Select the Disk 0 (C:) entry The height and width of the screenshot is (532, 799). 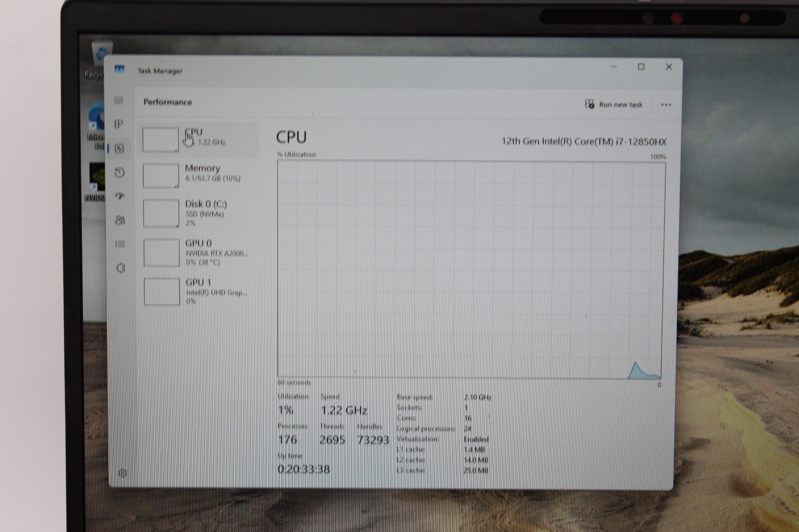[199, 213]
